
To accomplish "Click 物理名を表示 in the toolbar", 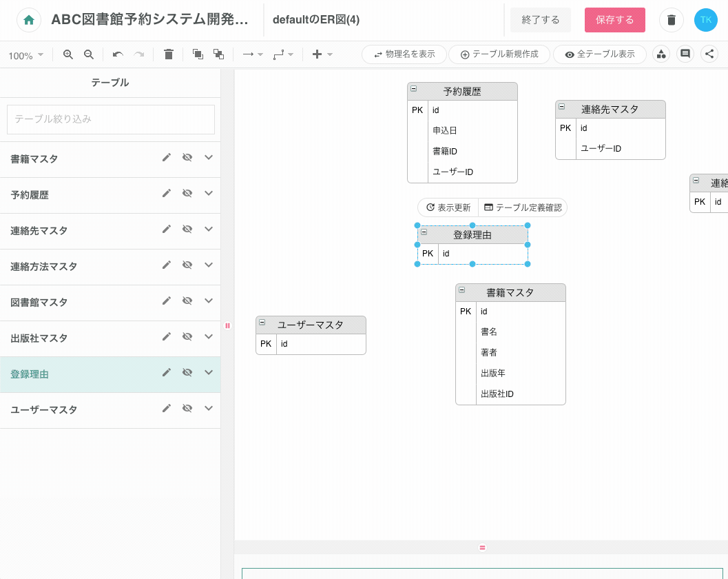I will click(x=404, y=53).
